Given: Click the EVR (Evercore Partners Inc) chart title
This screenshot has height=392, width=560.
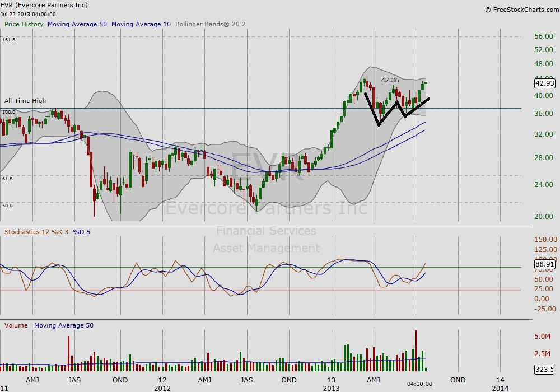Looking at the screenshot, I should [44, 5].
